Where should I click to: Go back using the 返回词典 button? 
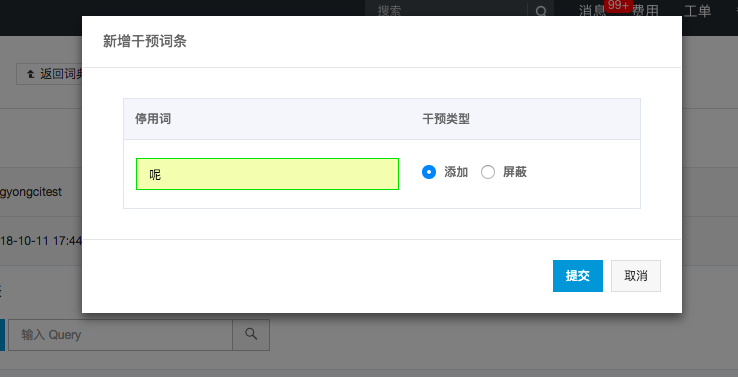point(50,74)
